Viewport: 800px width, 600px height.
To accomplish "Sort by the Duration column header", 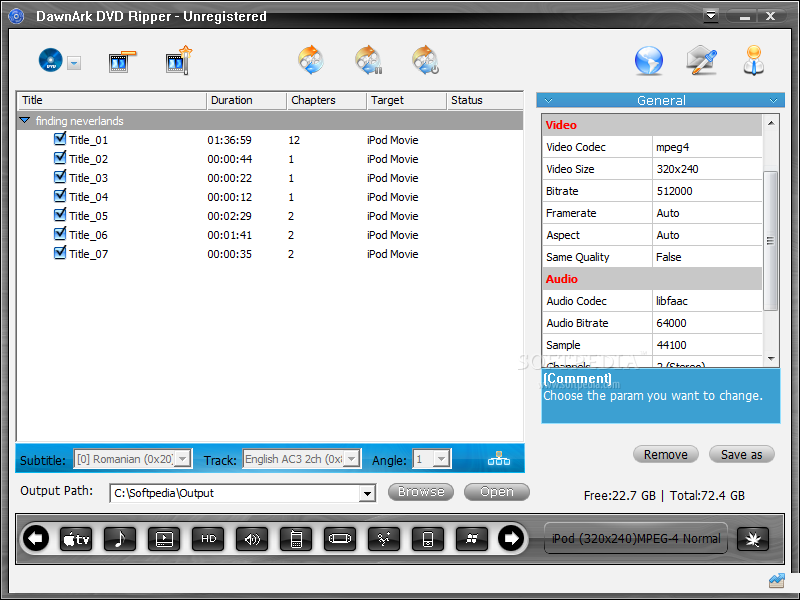I will pyautogui.click(x=247, y=101).
